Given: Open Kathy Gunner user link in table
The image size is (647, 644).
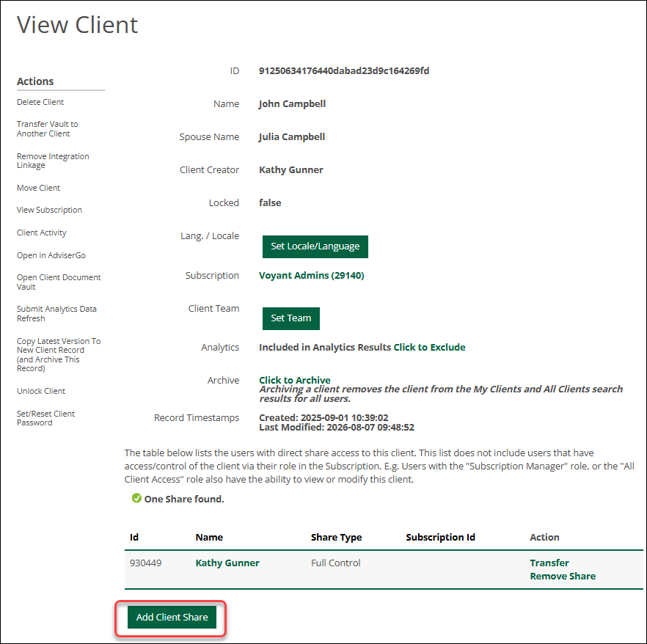Looking at the screenshot, I should click(227, 563).
